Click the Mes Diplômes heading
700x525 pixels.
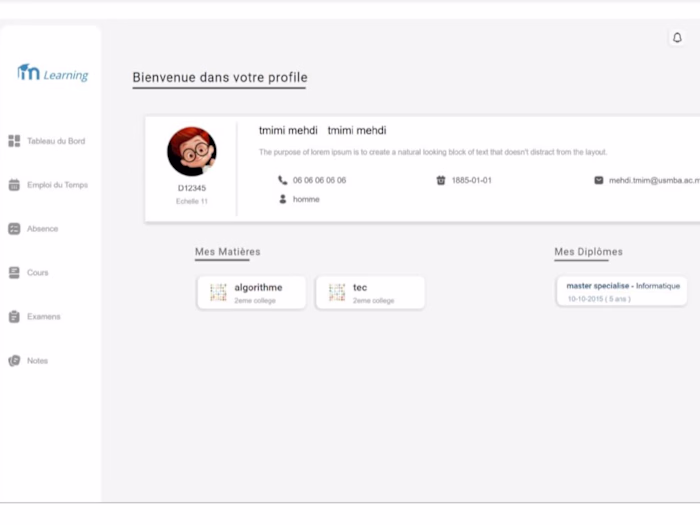tap(588, 252)
